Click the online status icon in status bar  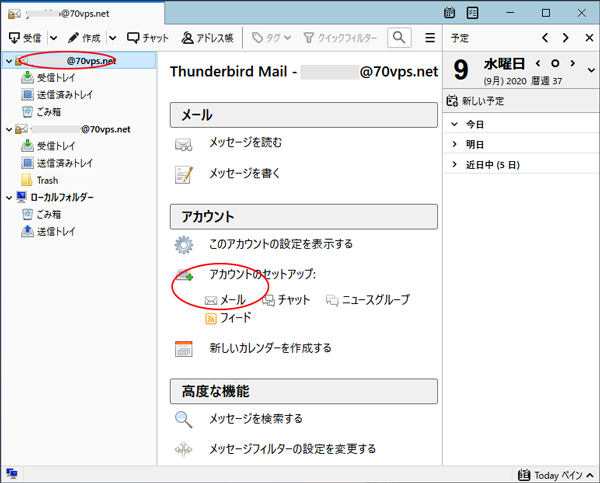click(12, 474)
